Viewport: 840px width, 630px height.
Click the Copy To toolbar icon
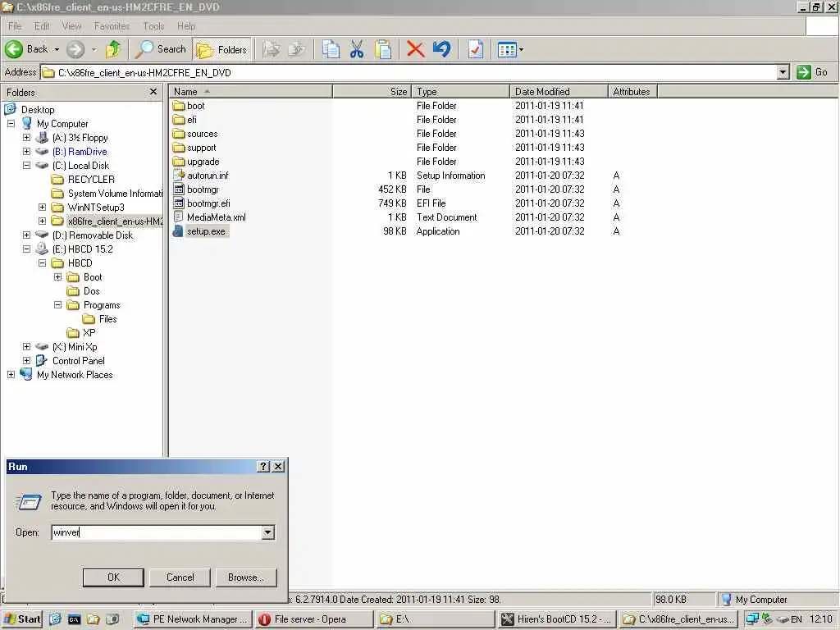[297, 49]
